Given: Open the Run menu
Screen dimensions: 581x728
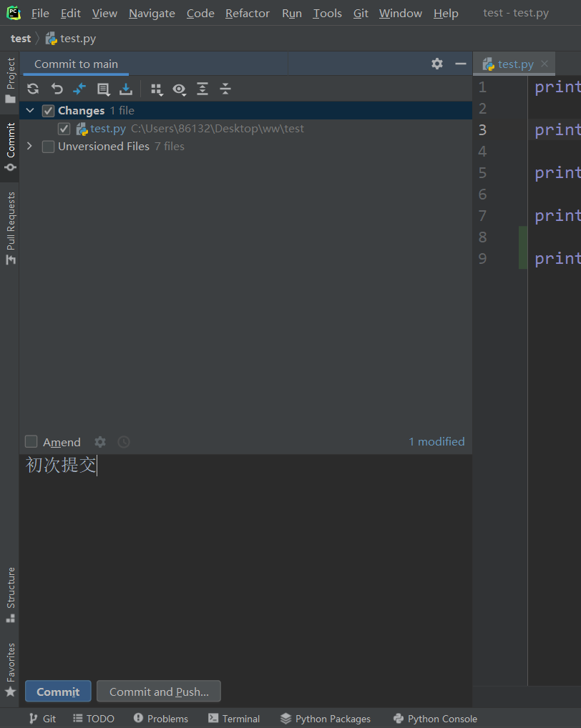Looking at the screenshot, I should (292, 14).
